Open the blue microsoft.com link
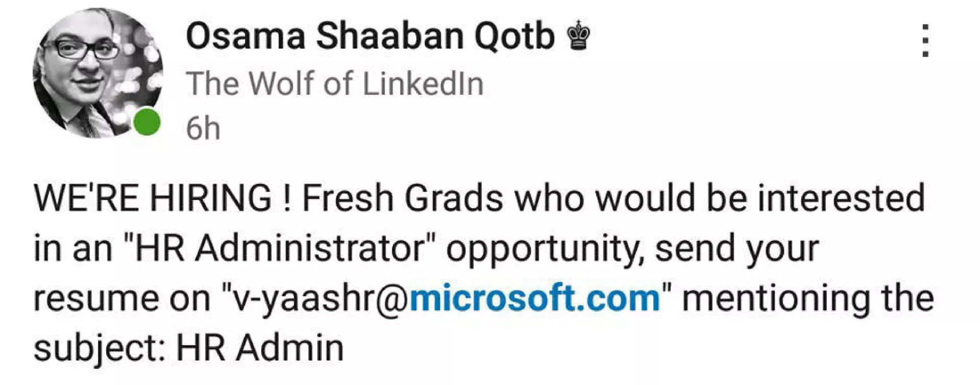 click(x=535, y=298)
